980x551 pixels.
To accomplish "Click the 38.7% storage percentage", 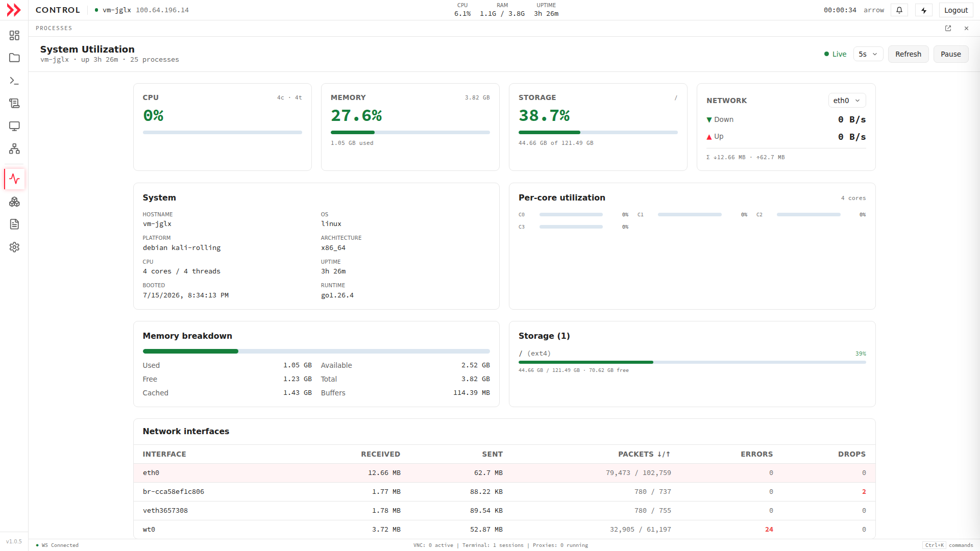I will click(544, 116).
